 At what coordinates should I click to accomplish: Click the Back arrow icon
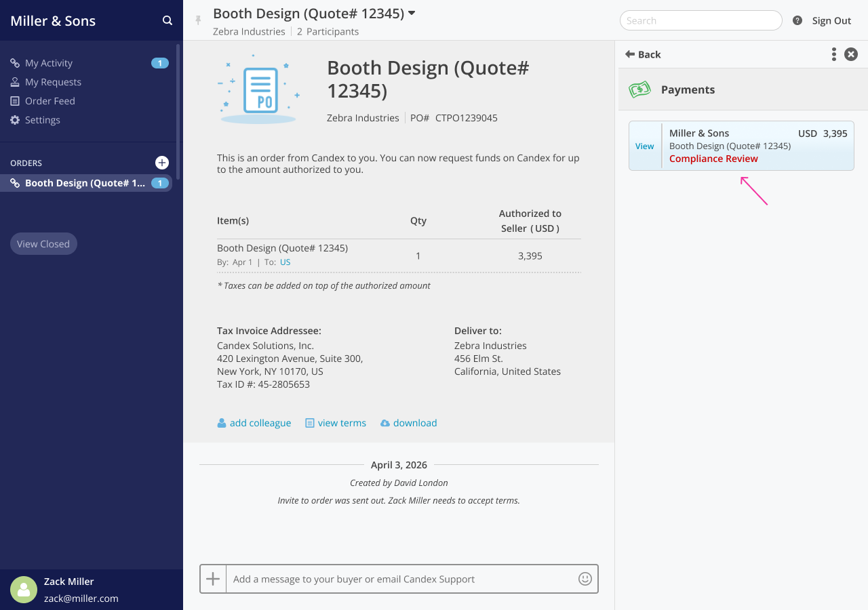tap(630, 54)
